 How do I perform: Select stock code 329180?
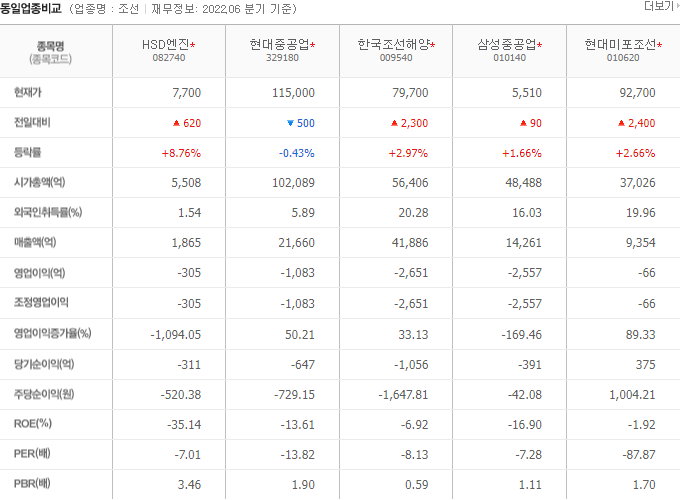(x=282, y=58)
